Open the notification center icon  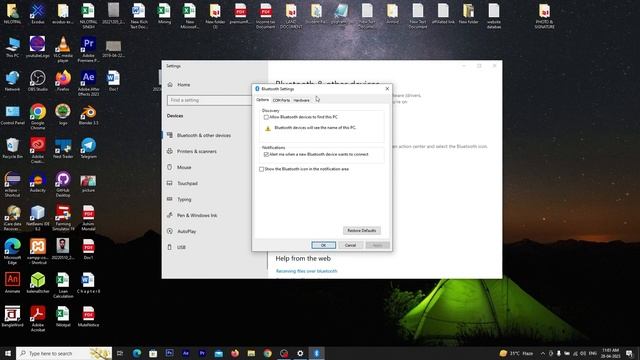[629, 353]
